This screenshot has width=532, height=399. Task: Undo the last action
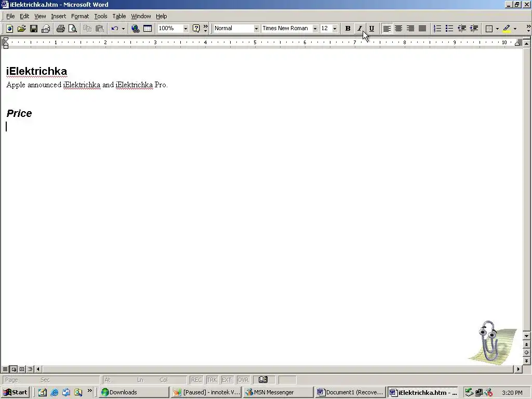pyautogui.click(x=115, y=29)
